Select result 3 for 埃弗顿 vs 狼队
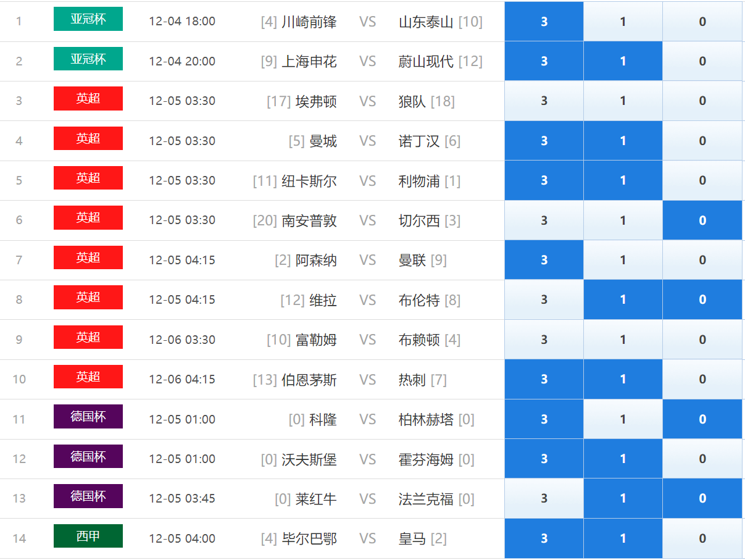This screenshot has height=560, width=745. click(x=544, y=101)
